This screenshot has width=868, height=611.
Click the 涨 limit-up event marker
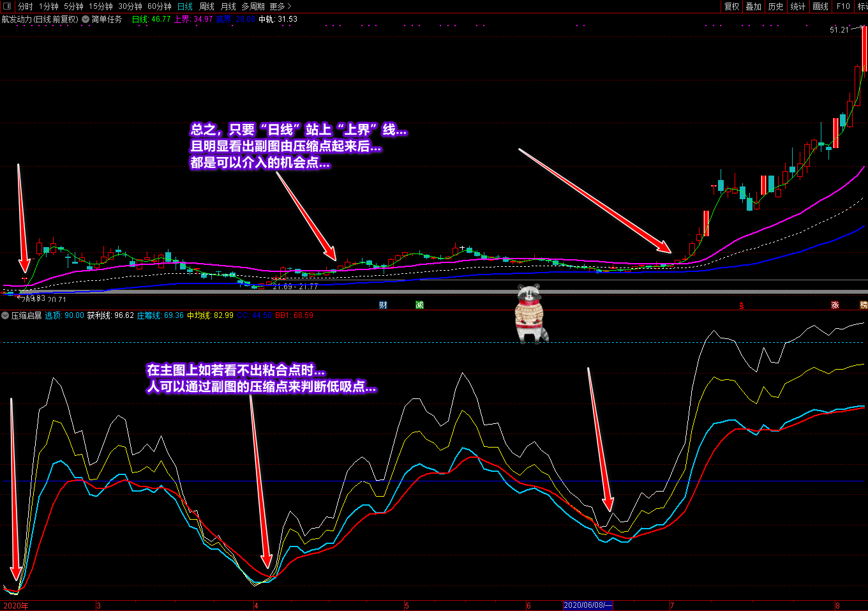[835, 305]
